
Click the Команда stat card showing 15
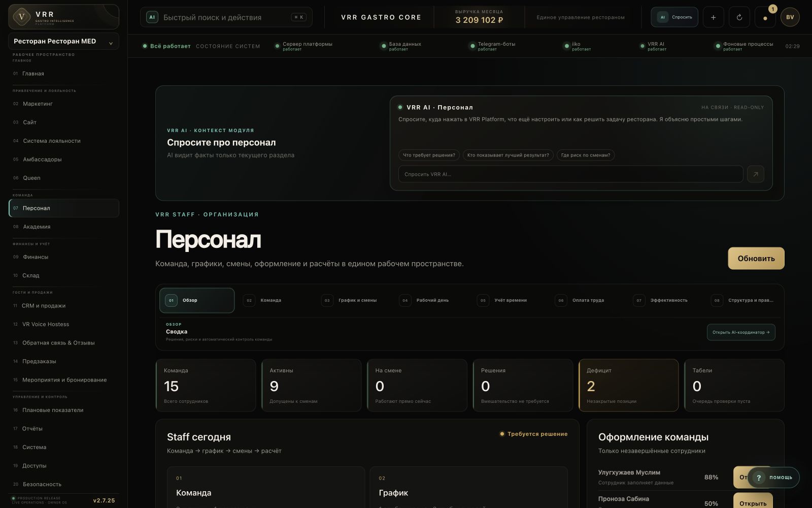206,386
